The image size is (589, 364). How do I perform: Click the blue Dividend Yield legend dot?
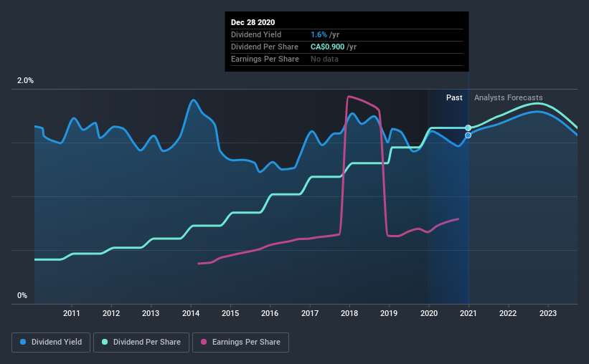point(23,342)
